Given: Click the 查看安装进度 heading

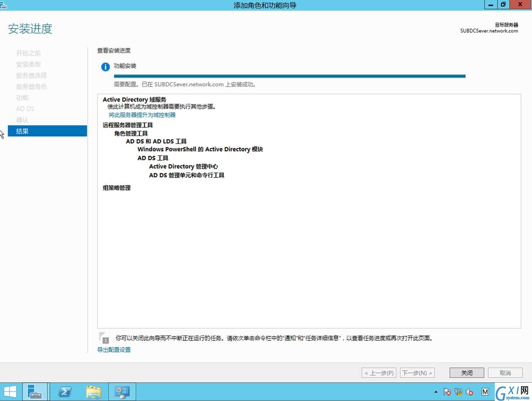Looking at the screenshot, I should pyautogui.click(x=114, y=51).
